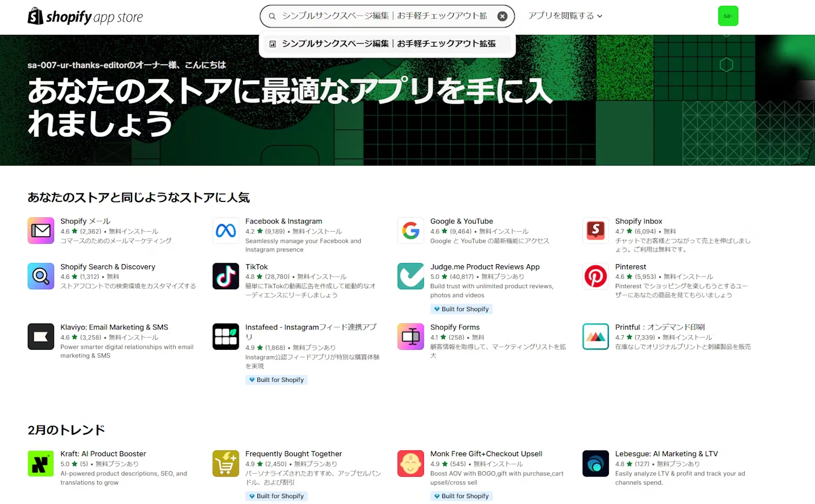Open the Shopify Inbox title link
The width and height of the screenshot is (815, 504).
639,221
